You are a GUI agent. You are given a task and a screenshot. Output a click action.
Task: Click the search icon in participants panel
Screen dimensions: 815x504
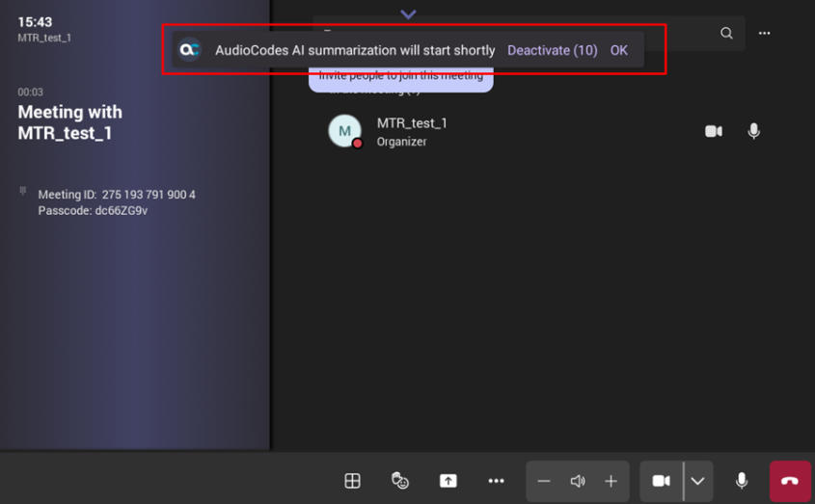[x=726, y=33]
